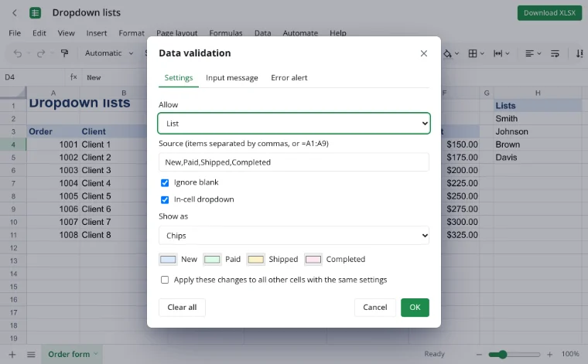Open the all sheets list icon
Screen dimensions: 588x364
[x=31, y=354]
